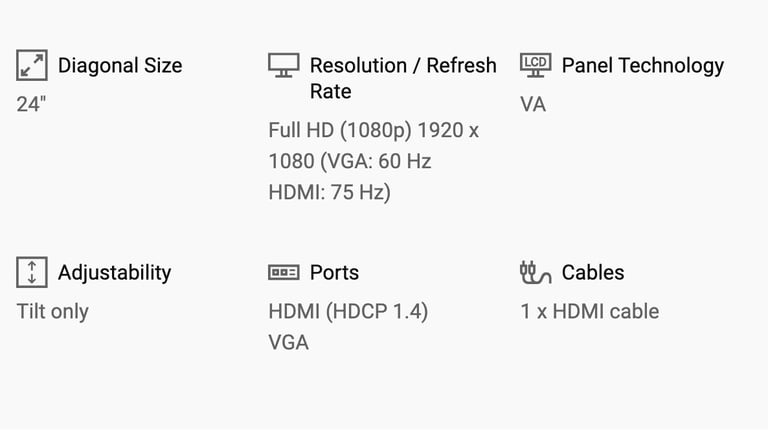Viewport: 768px width, 431px height.
Task: Select the Panel Technology heading
Action: click(643, 67)
